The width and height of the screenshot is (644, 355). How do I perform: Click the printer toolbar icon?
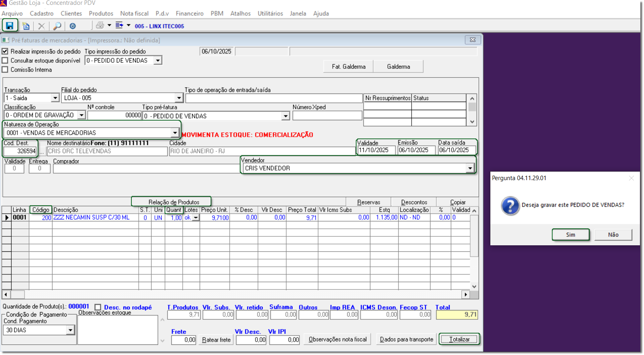click(x=100, y=26)
